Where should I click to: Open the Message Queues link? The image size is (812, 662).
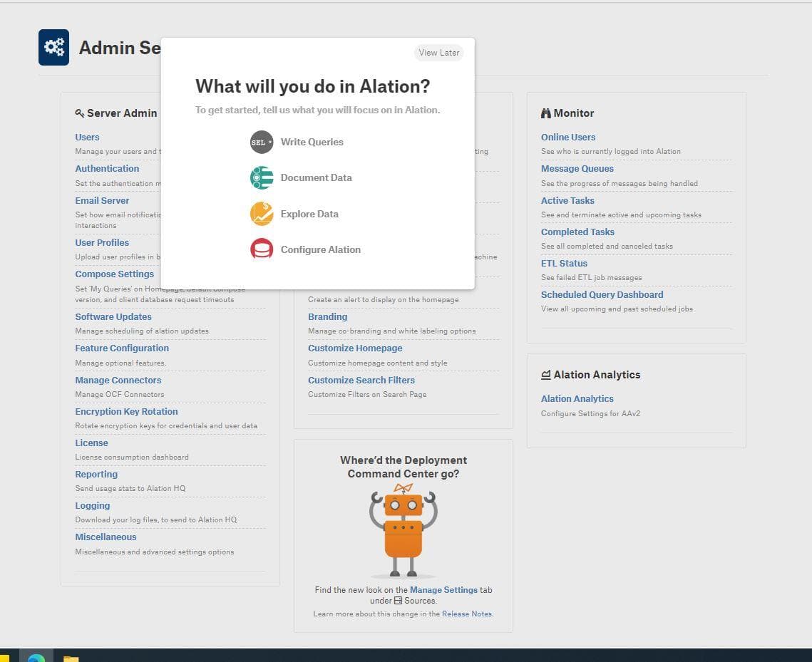pyautogui.click(x=577, y=168)
